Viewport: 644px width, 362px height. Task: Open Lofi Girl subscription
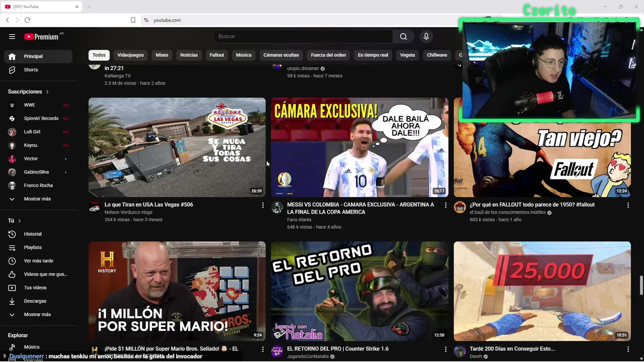(x=38, y=132)
